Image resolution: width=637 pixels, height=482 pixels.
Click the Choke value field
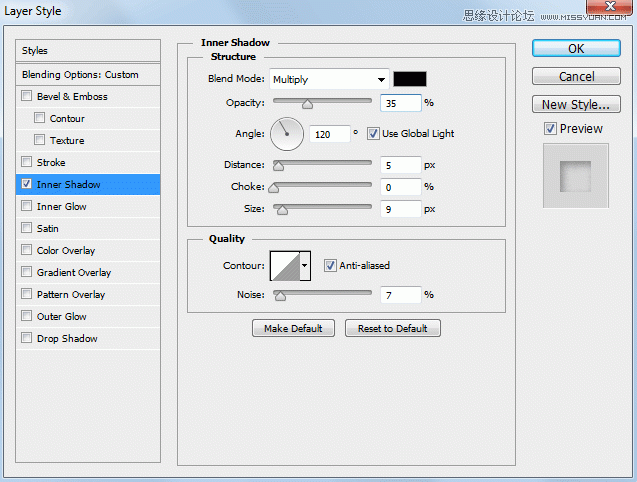tap(401, 187)
